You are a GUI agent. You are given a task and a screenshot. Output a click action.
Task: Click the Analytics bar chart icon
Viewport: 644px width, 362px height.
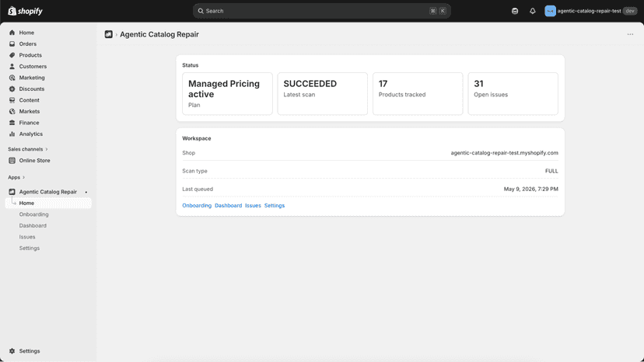(x=12, y=134)
